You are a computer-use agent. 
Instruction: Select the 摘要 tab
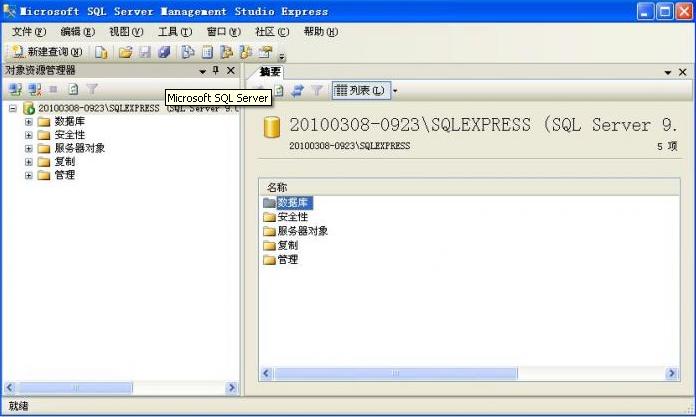pyautogui.click(x=270, y=72)
